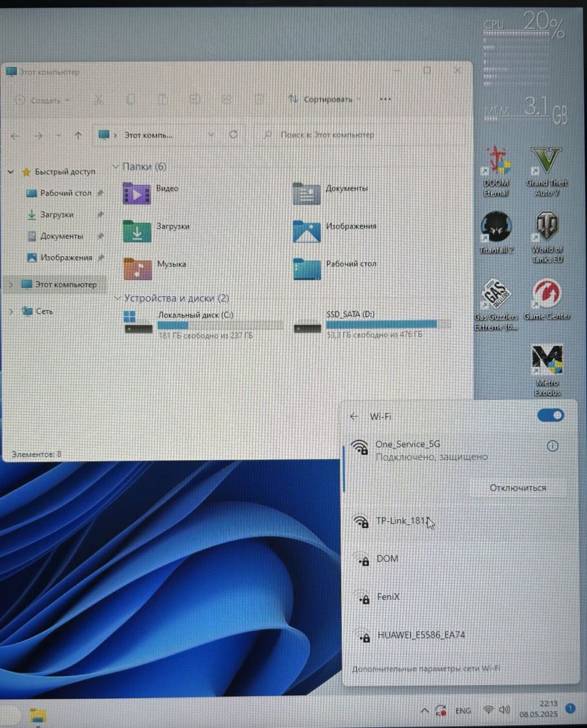Click the Поиск в: Этот компьютер field
Viewport: 587px width, 728px height.
tap(359, 135)
